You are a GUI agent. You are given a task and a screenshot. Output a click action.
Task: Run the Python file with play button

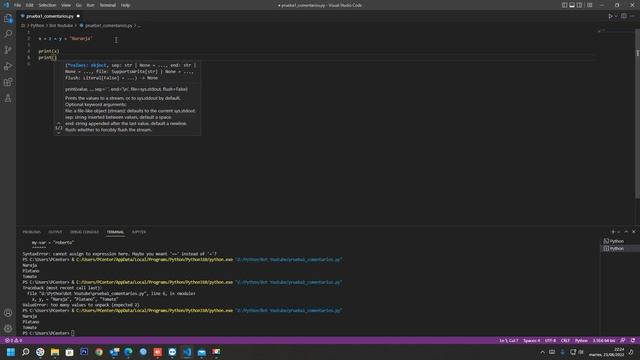[610, 16]
